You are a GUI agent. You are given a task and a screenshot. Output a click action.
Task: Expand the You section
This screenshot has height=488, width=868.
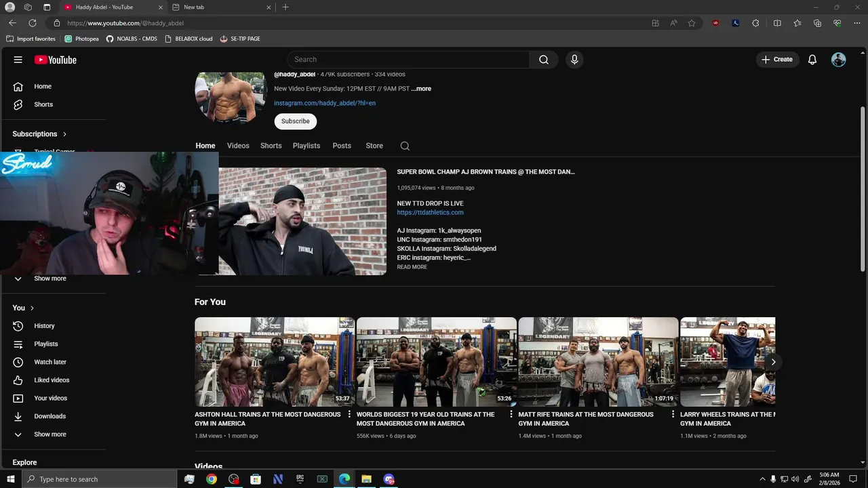tap(23, 308)
